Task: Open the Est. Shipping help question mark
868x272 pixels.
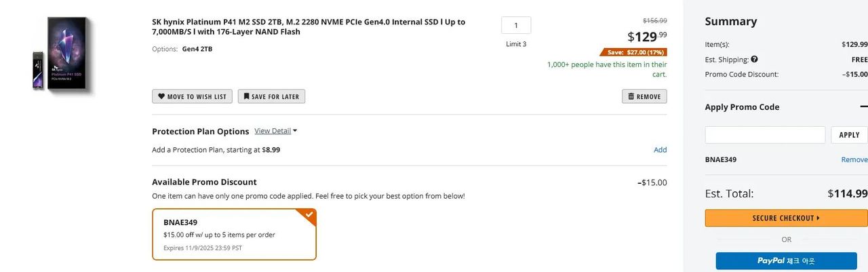Action: point(754,60)
